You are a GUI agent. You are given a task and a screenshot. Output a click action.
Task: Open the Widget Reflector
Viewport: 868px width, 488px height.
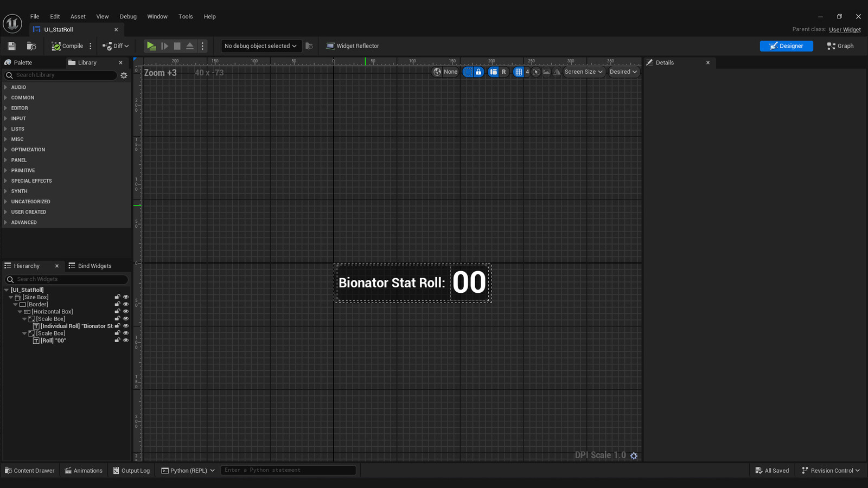coord(353,46)
